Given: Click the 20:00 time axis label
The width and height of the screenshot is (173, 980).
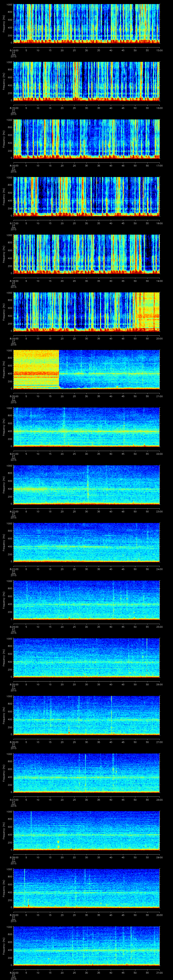Looking at the screenshot, I should pos(160,339).
